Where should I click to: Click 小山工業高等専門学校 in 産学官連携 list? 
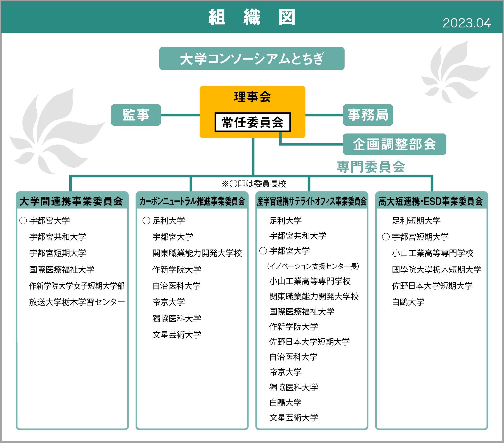click(x=310, y=281)
